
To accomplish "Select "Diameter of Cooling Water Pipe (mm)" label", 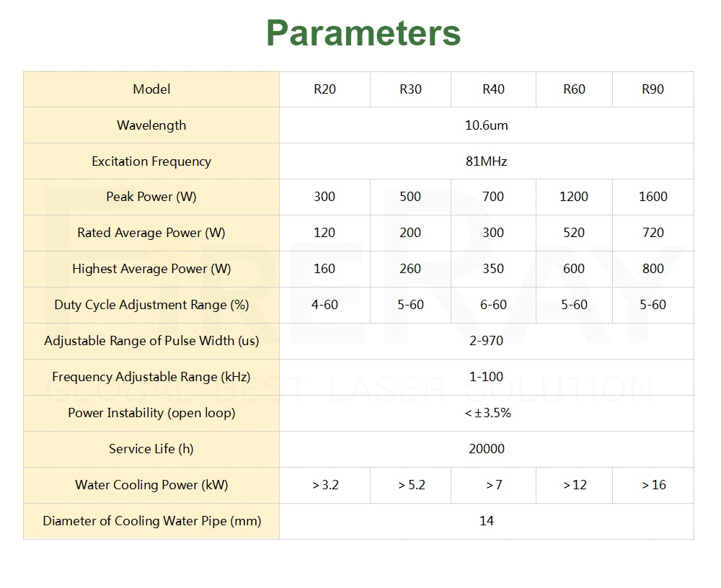I will click(151, 521).
